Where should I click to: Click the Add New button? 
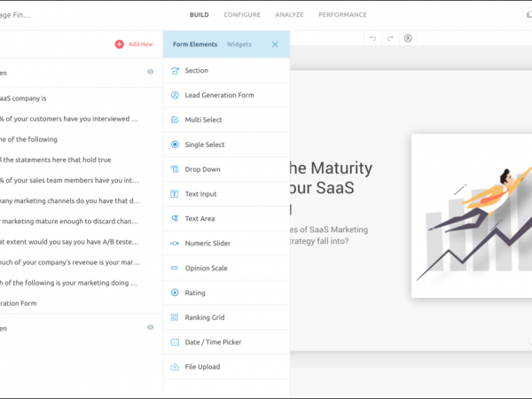tap(134, 44)
